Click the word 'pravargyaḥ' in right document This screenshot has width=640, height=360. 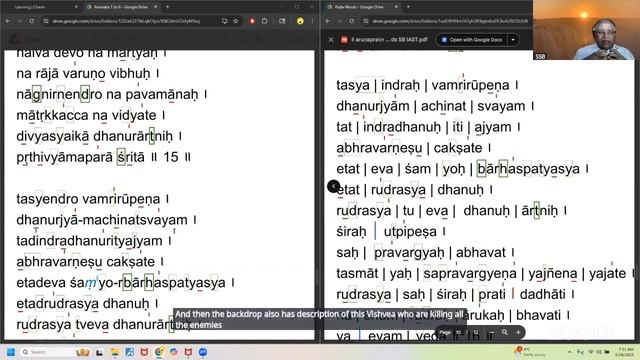tap(409, 253)
